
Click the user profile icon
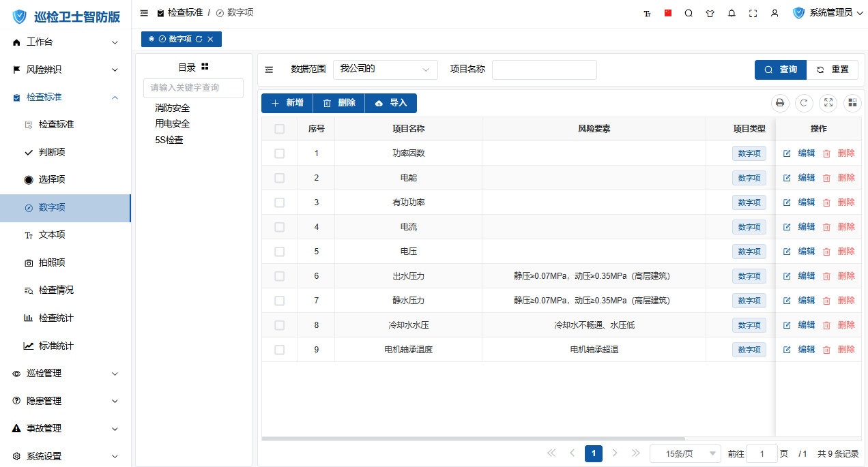774,13
